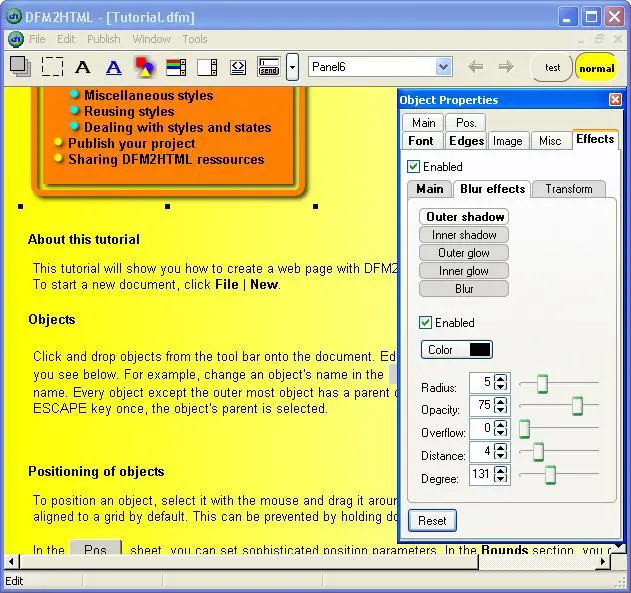Open the Panel6 object dropdown

[444, 67]
